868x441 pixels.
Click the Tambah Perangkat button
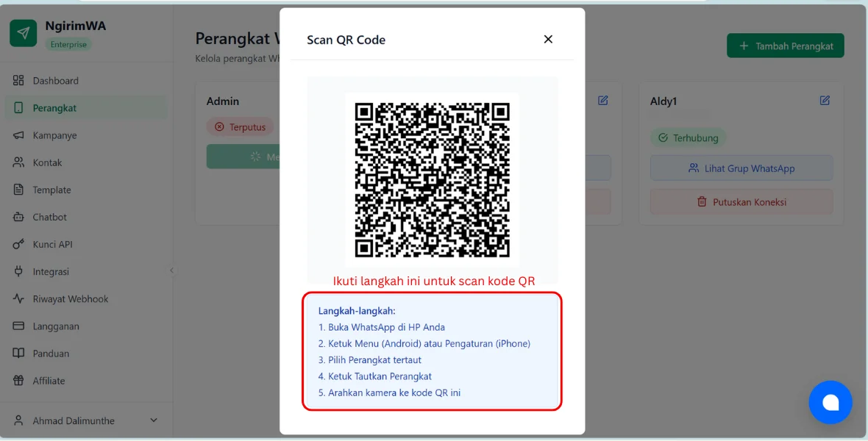[785, 46]
